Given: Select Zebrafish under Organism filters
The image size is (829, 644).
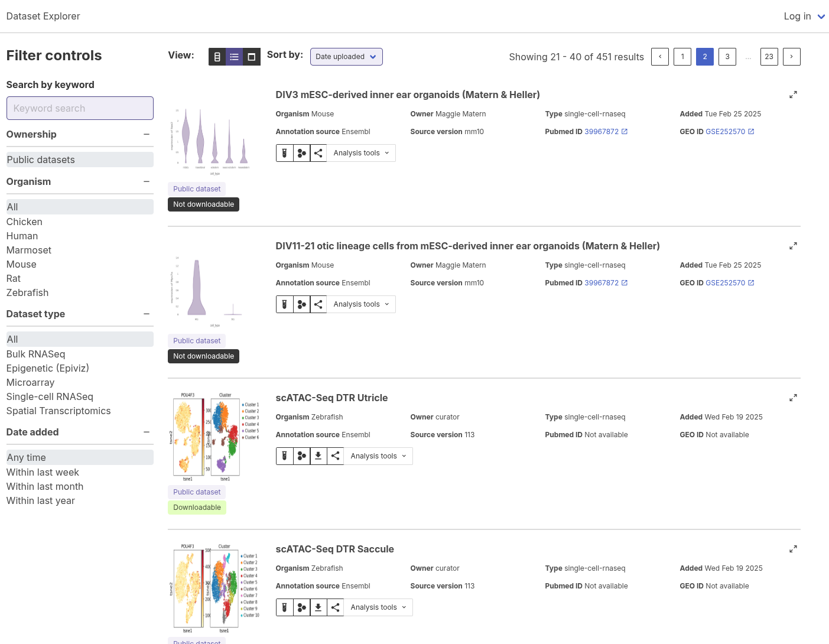Looking at the screenshot, I should tap(27, 292).
